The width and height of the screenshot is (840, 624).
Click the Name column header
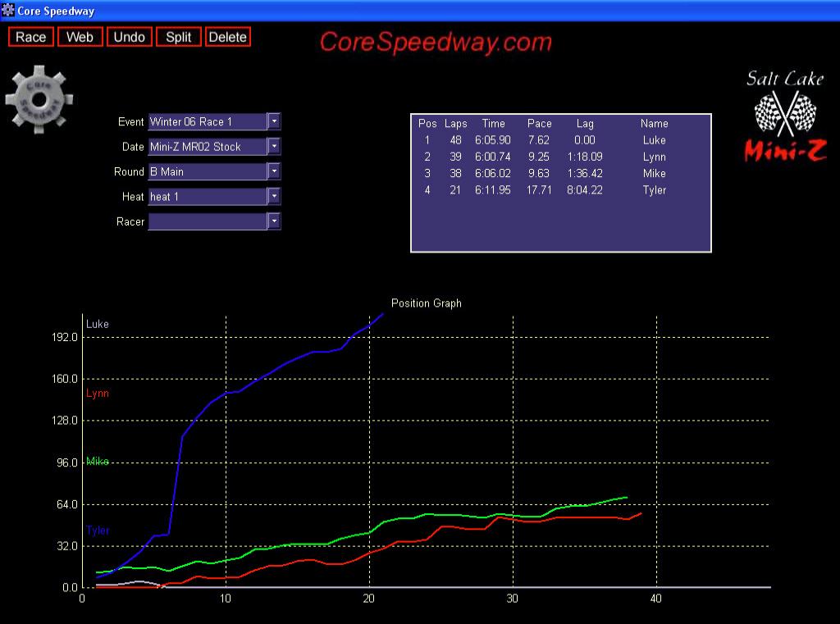pos(654,124)
